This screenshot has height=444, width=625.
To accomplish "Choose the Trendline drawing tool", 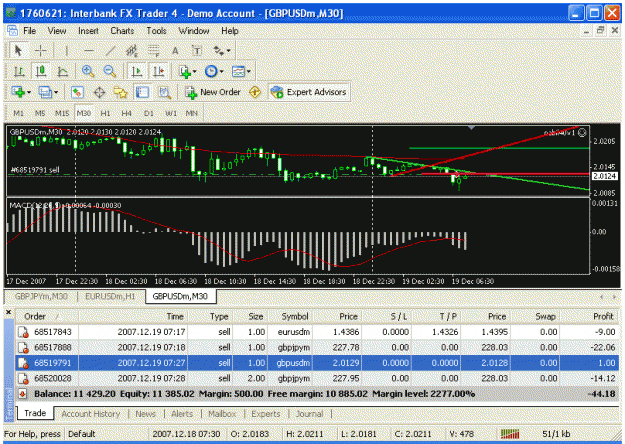I will click(110, 51).
